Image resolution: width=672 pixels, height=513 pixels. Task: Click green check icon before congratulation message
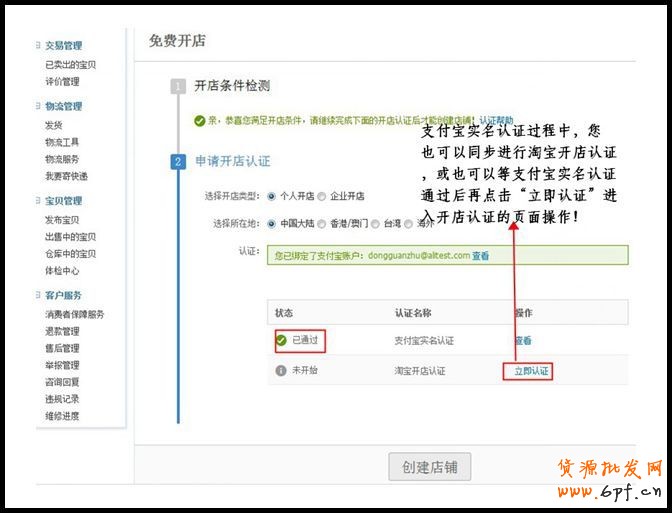[x=200, y=120]
